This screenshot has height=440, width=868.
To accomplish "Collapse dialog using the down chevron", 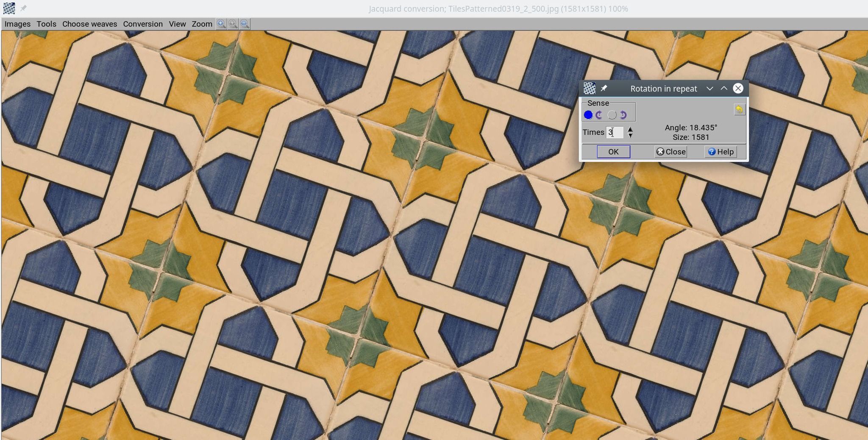I will click(710, 88).
